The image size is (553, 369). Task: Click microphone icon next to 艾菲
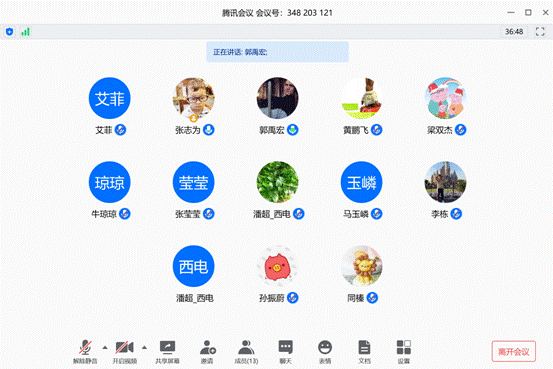[120, 130]
